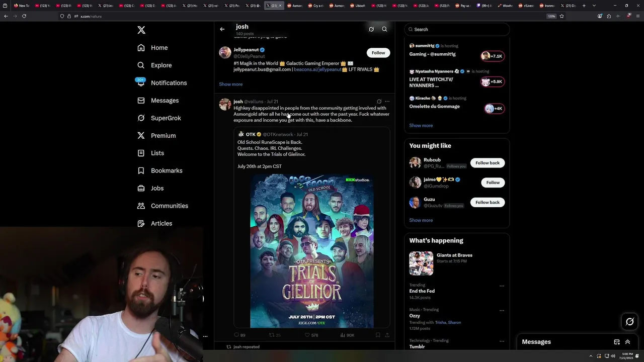
Task: Reload the page in browser toolbar
Action: pos(24,16)
